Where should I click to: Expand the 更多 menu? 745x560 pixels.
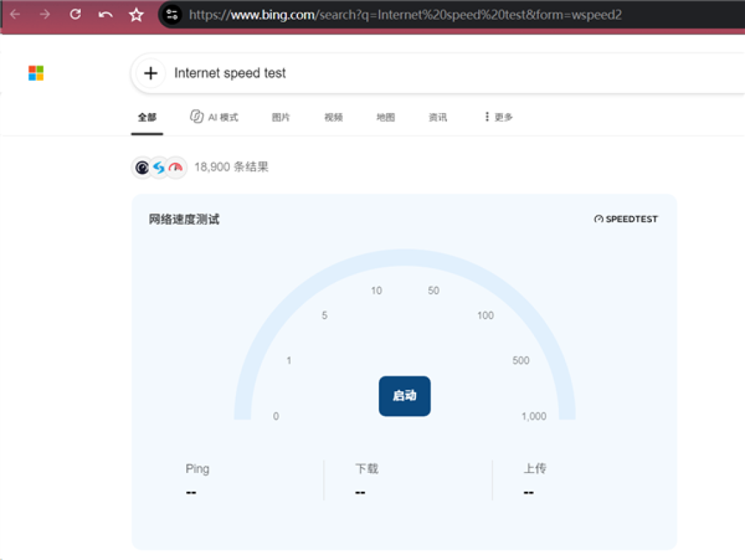click(x=499, y=117)
